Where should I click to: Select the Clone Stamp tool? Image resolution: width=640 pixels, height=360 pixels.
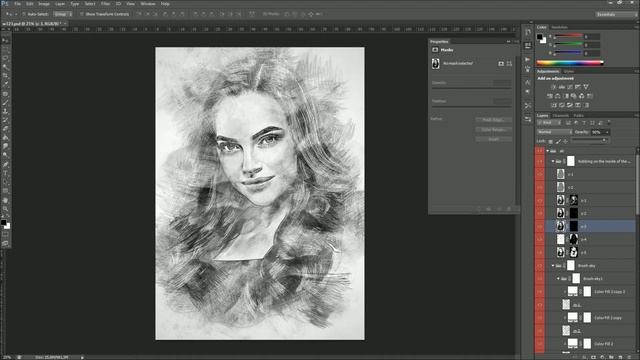pos(5,111)
